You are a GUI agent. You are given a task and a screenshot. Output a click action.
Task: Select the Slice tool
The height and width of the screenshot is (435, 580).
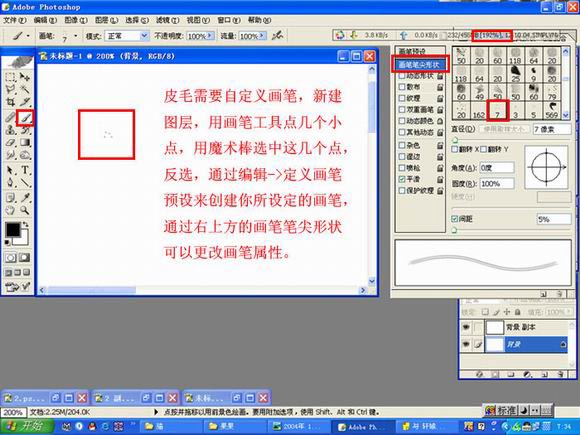(25, 101)
